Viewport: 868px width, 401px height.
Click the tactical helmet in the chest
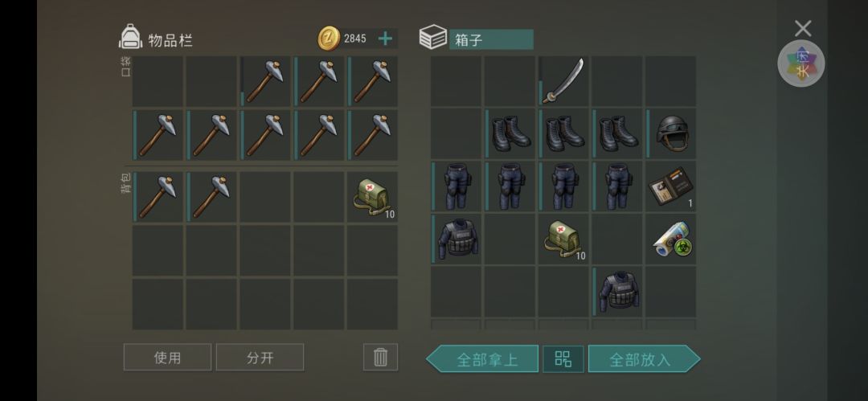(x=670, y=134)
